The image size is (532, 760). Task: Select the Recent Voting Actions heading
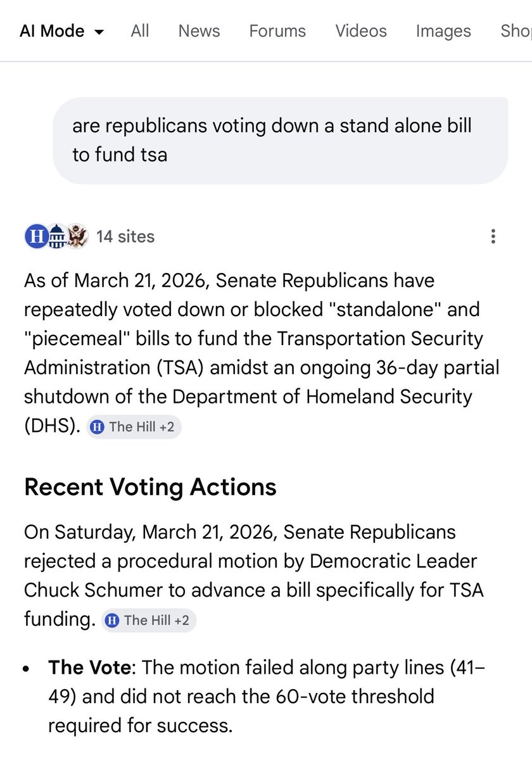coord(150,486)
